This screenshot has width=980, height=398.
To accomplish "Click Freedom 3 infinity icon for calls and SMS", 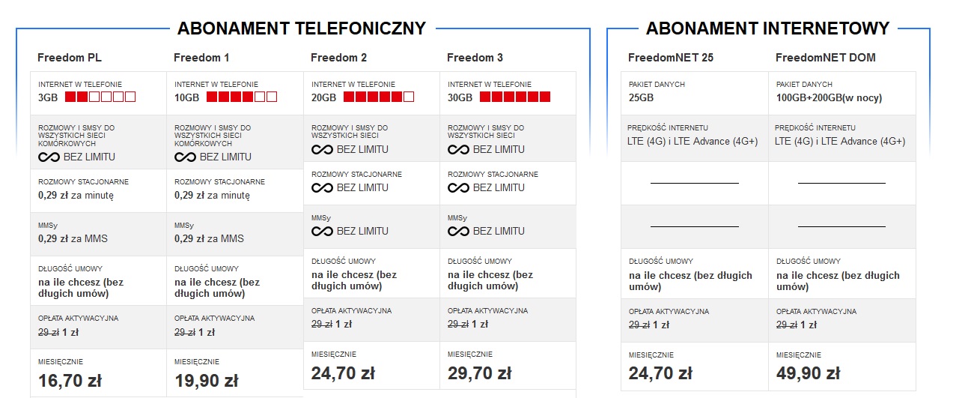I will (x=458, y=149).
